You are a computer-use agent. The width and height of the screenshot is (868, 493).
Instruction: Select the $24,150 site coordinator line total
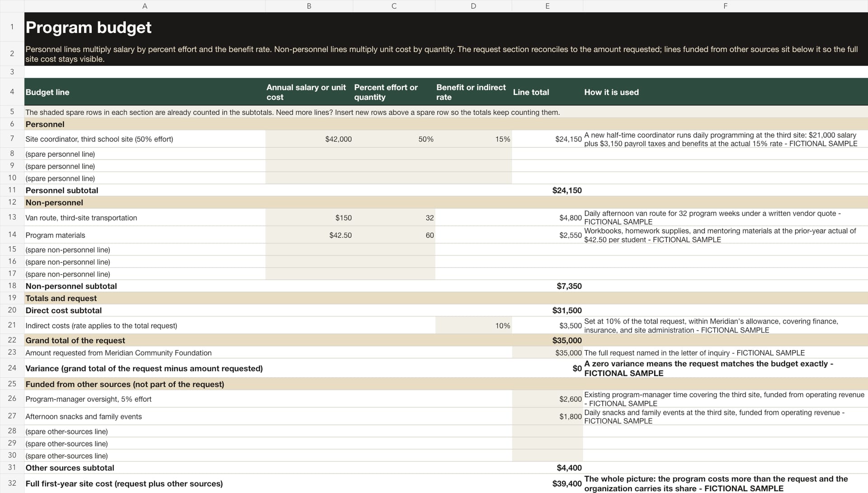(547, 139)
